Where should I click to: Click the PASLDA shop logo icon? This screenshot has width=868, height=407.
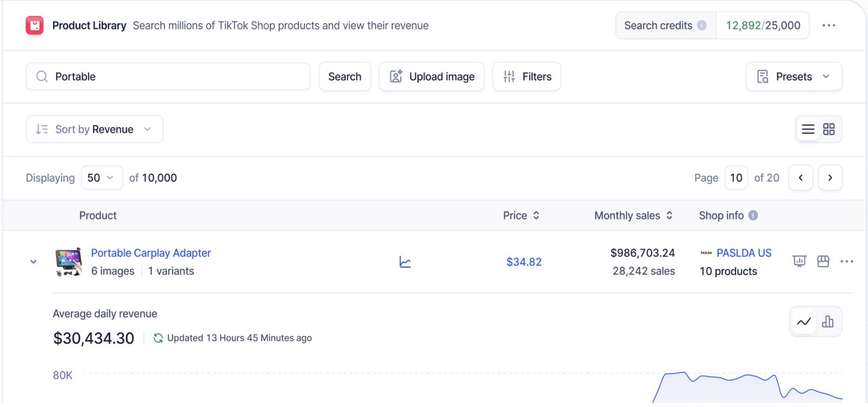(x=706, y=253)
